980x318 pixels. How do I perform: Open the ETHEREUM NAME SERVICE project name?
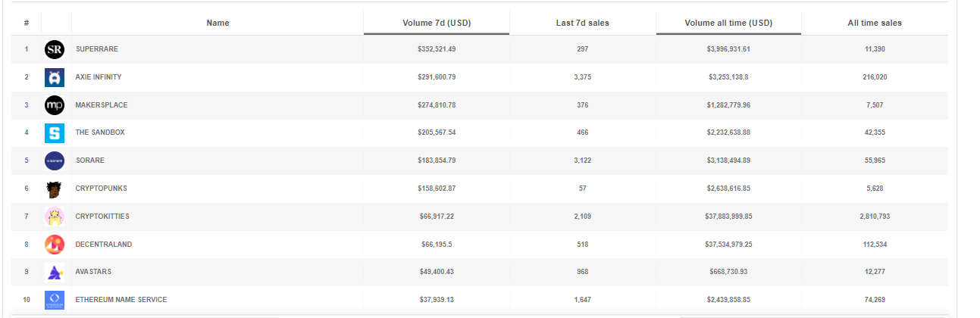[121, 300]
